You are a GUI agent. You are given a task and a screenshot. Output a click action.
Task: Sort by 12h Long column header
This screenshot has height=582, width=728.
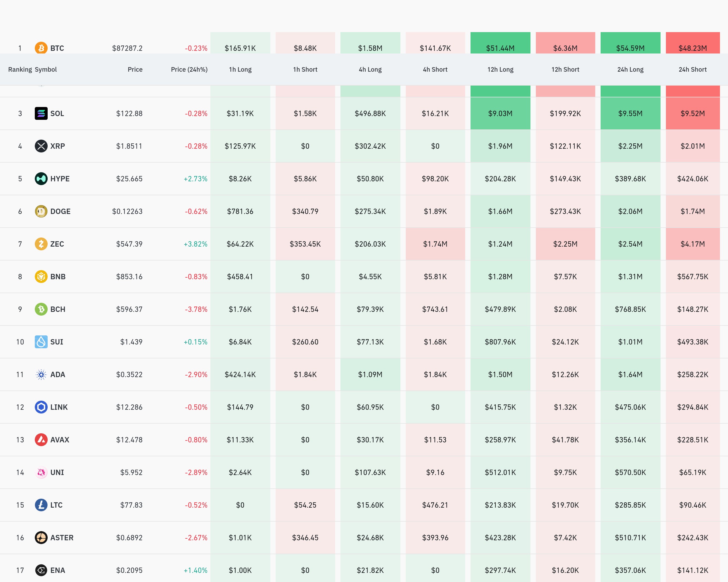(x=500, y=70)
